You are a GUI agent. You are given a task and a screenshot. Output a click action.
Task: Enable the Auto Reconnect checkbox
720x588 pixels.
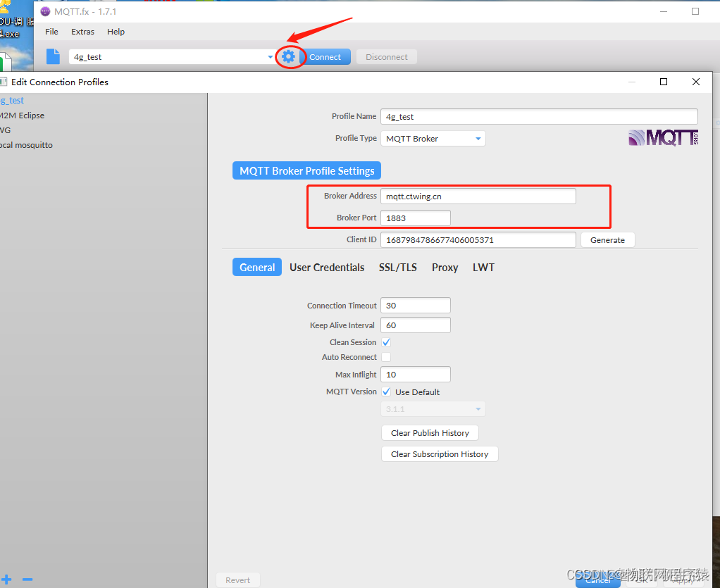pos(386,357)
